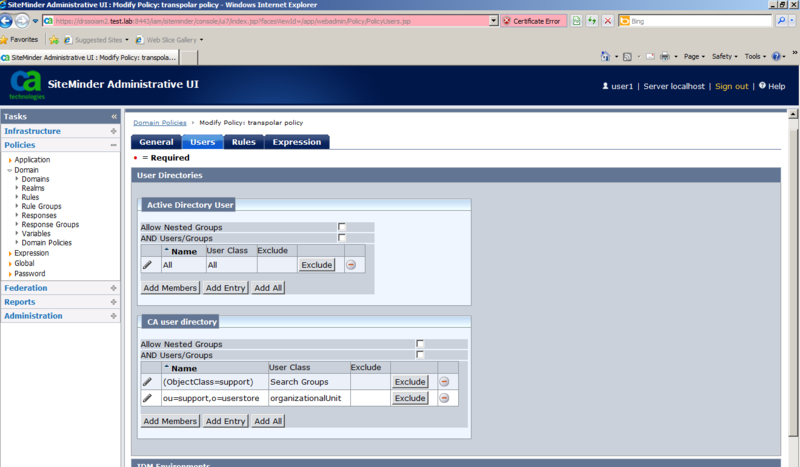Screen dimensions: 800x467
Task: Click the Stop loading red X icon
Action: point(608,21)
